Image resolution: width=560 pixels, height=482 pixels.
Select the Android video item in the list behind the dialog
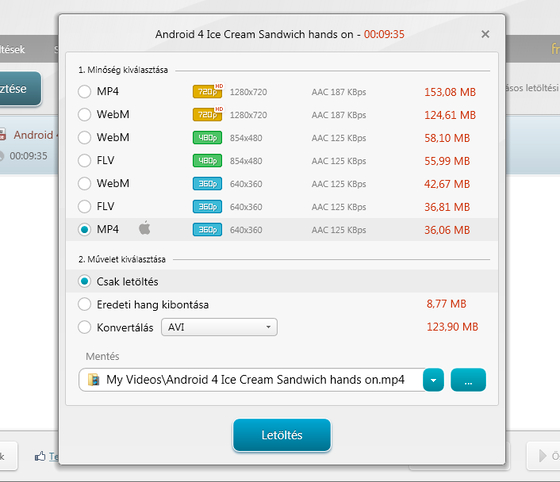[x=29, y=145]
